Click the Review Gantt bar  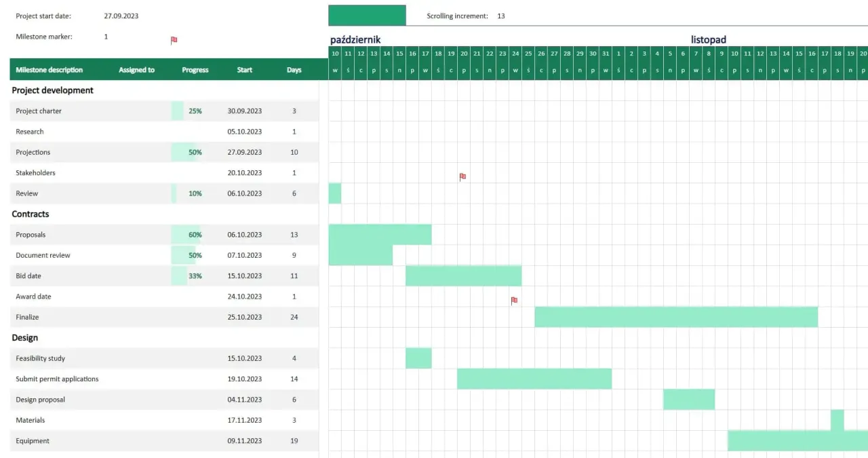pyautogui.click(x=335, y=193)
